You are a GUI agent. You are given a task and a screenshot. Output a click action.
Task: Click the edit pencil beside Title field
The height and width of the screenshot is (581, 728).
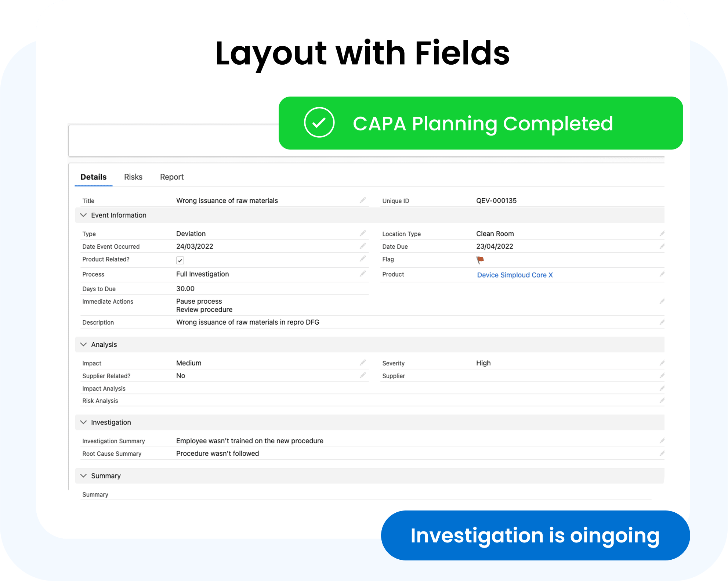click(363, 200)
